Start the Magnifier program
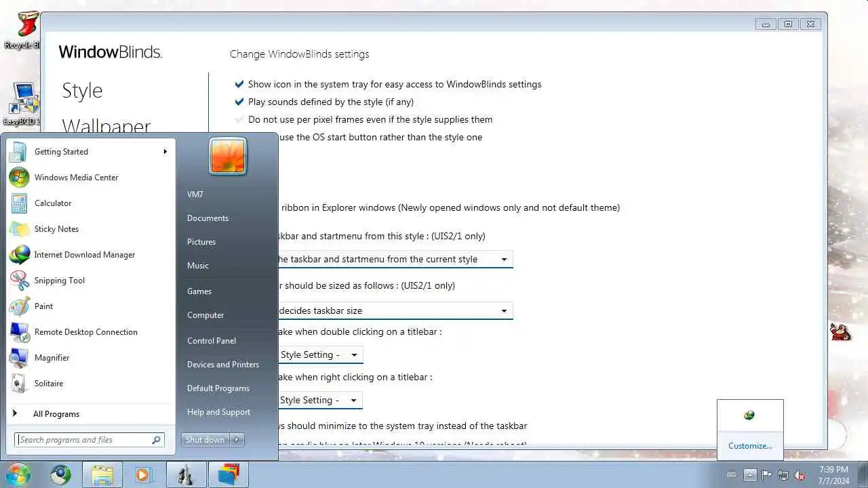The image size is (868, 488). pos(90,358)
